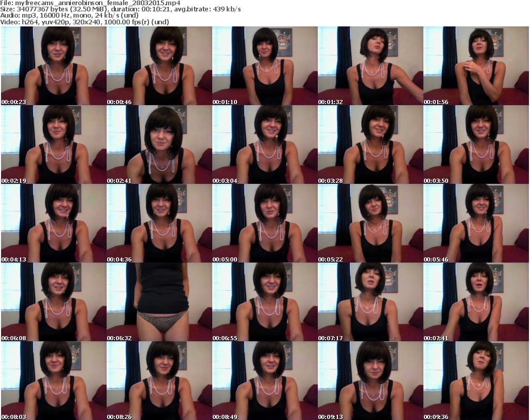Screen dimensions: 530x420
Task: Click the 'Video: h264, yuv420p' info line
Action: 84,22
